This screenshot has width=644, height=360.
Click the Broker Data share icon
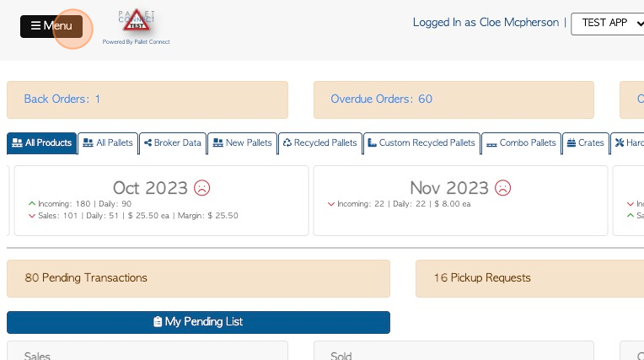pos(148,143)
